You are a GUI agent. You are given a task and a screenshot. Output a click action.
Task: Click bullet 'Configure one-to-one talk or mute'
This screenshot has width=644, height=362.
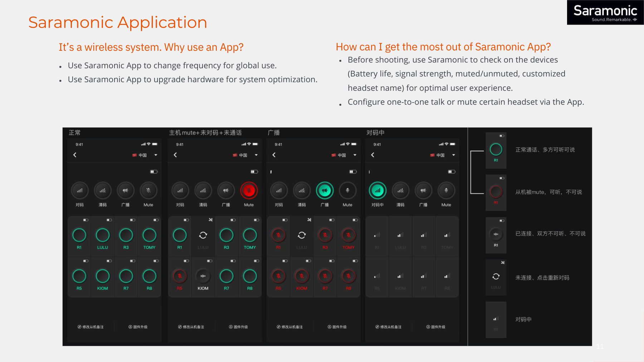(466, 102)
